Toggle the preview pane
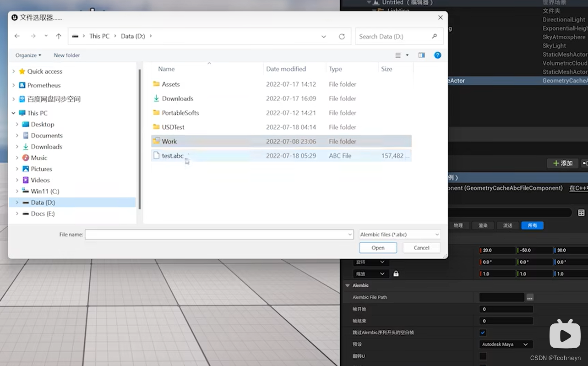The width and height of the screenshot is (588, 366). (x=421, y=55)
